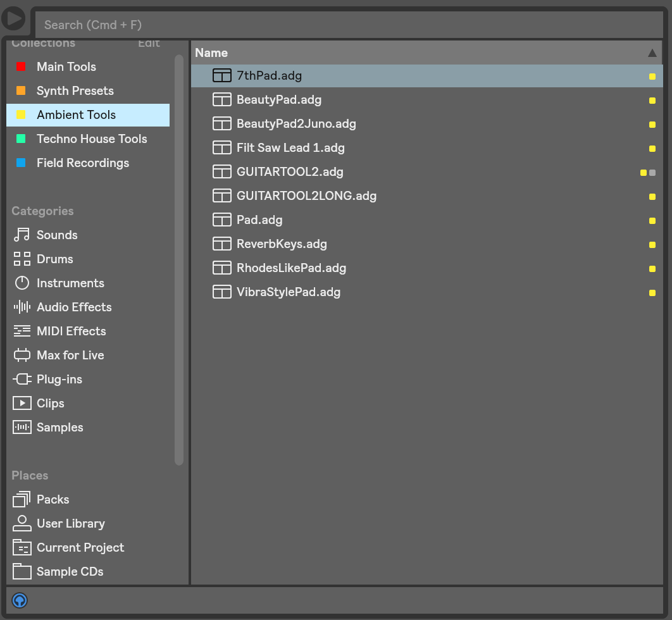The height and width of the screenshot is (620, 672).
Task: Select the RhodesLikePad.adg preset
Action: 291,268
